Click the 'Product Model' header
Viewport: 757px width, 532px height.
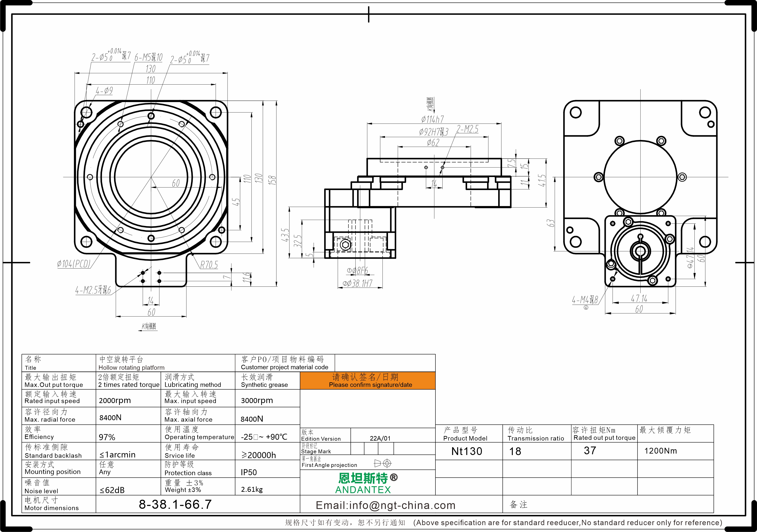point(465,438)
